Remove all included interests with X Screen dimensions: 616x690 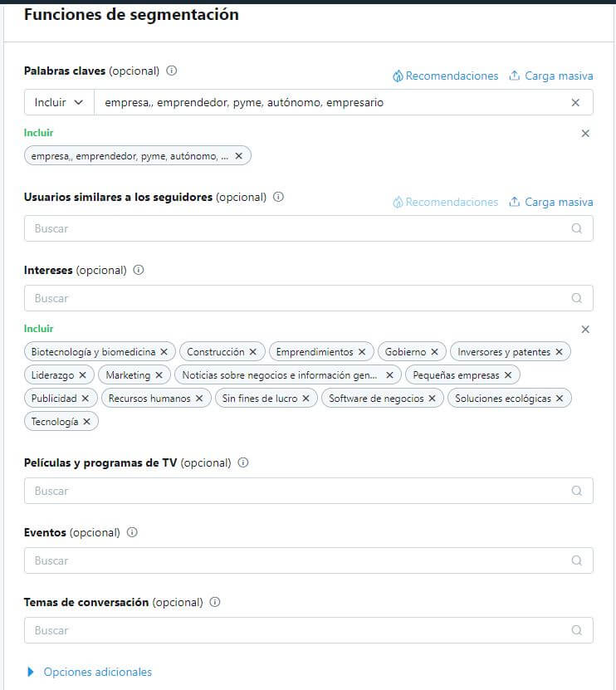pos(585,330)
